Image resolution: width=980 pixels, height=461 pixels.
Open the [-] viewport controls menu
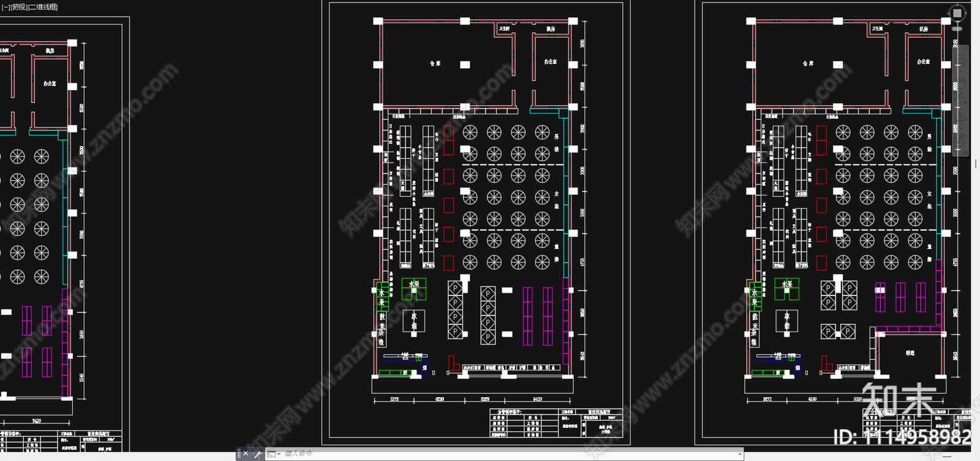coord(6,7)
